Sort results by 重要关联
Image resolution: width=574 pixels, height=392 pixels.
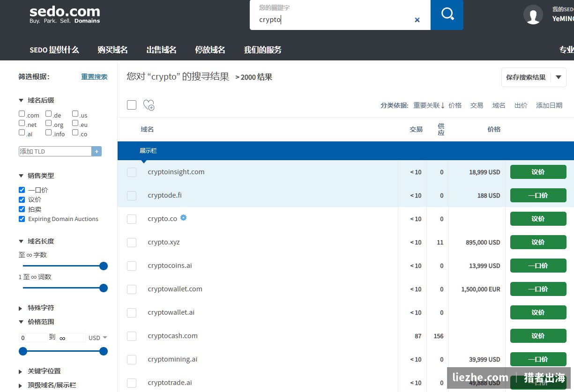click(429, 105)
